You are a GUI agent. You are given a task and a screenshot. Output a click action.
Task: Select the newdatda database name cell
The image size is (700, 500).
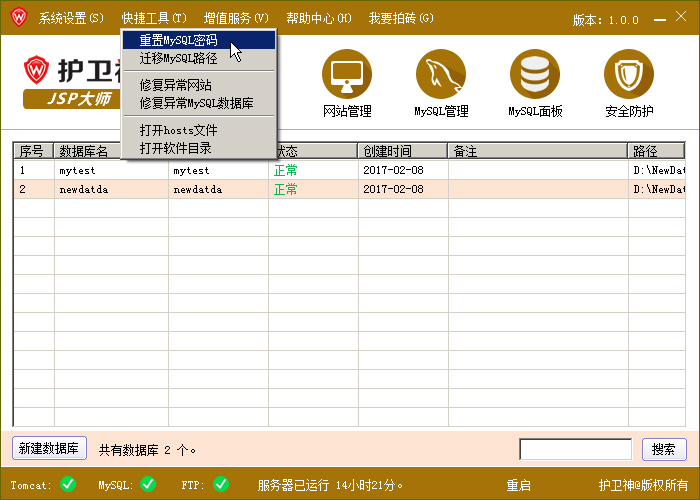[111, 189]
